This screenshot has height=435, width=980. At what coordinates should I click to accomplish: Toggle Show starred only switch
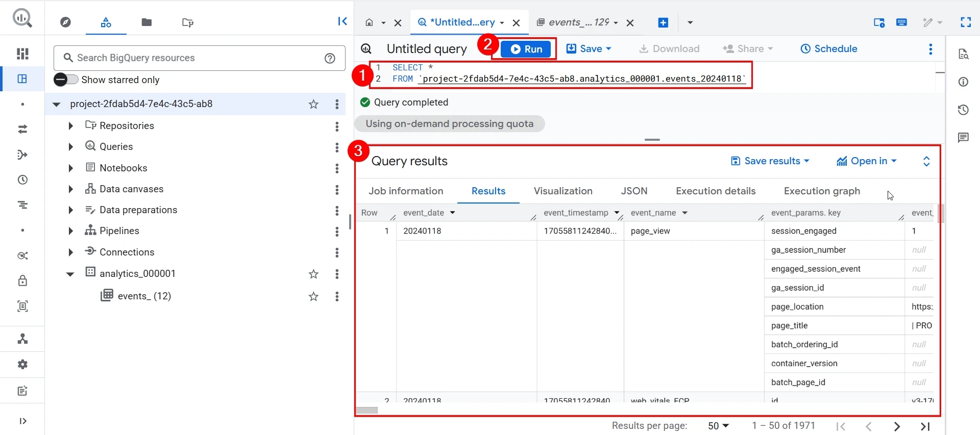[x=66, y=80]
